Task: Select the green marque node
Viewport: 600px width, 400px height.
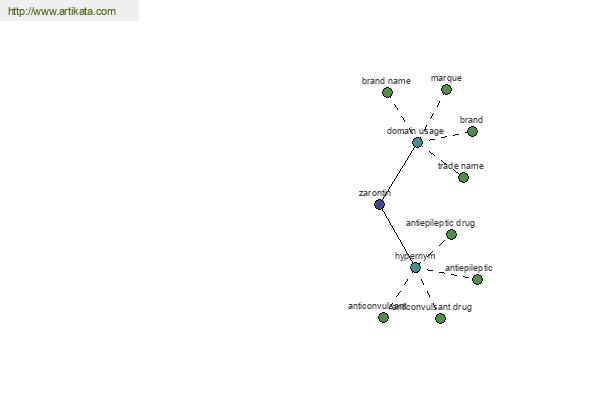Action: coord(446,90)
